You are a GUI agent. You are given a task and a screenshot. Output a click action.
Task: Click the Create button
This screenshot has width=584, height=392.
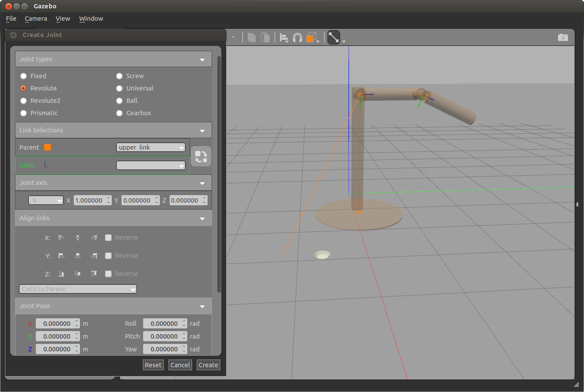click(209, 365)
